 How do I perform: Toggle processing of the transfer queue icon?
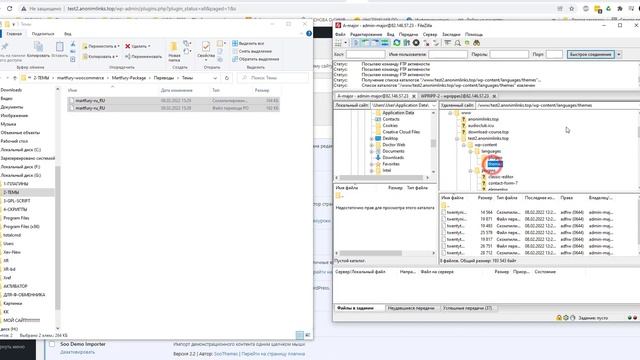(x=407, y=43)
